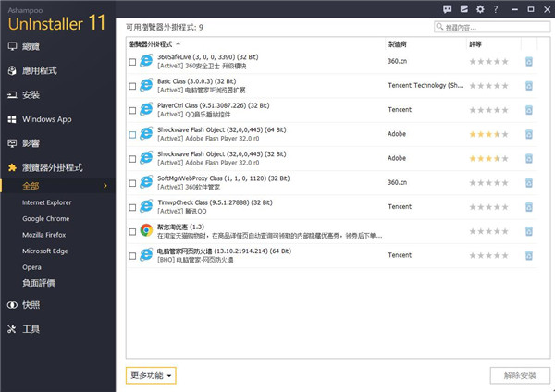Select the TimwpCheck Class checkbox

point(132,206)
